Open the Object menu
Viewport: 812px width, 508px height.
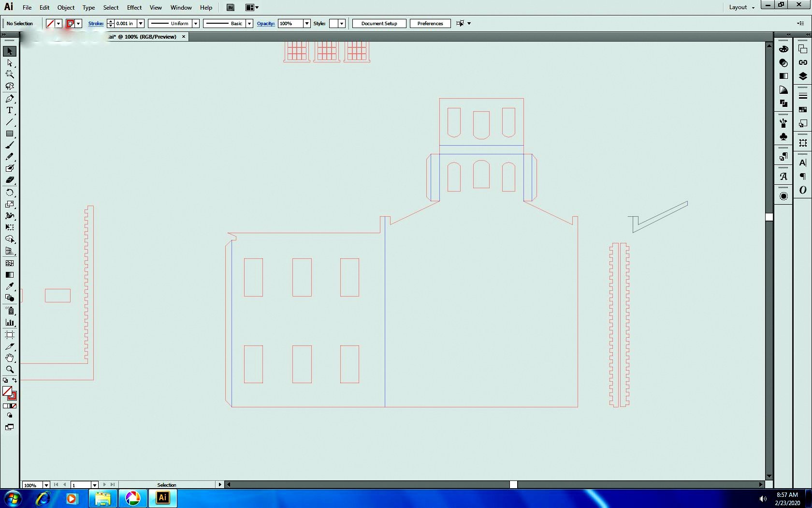click(66, 8)
